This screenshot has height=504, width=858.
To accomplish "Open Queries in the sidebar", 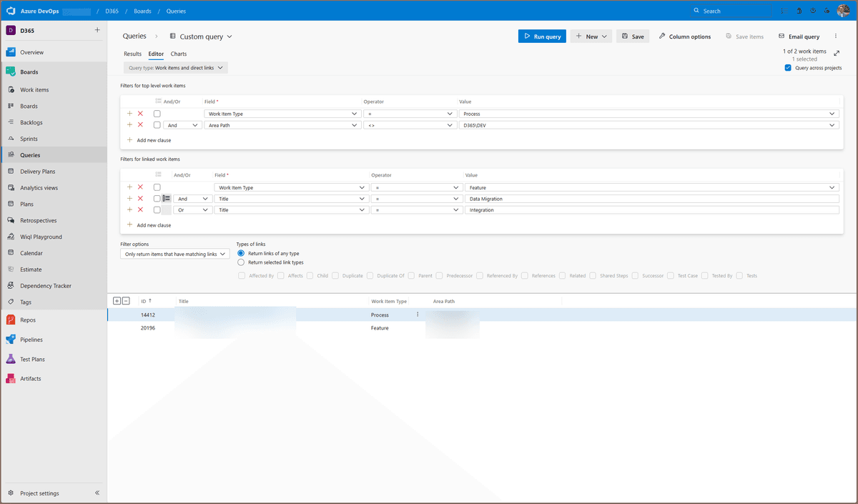I will [x=54, y=155].
